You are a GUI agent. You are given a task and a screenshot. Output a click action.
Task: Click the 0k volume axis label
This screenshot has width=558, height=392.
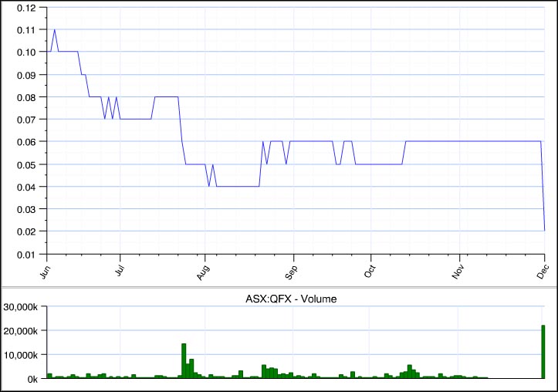(34, 379)
